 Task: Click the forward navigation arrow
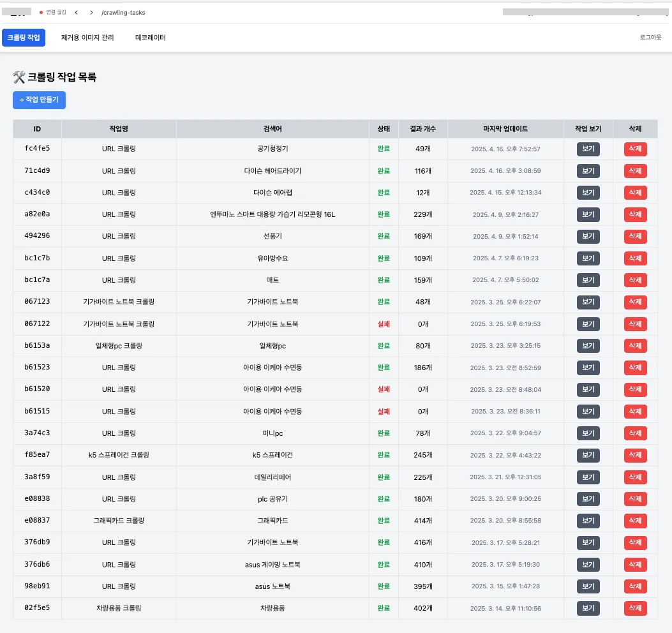[x=91, y=12]
